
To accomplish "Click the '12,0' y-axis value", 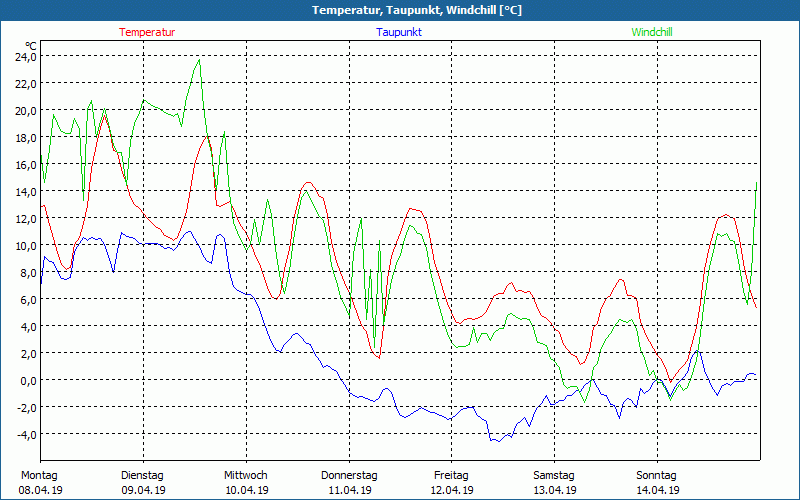I will pyautogui.click(x=26, y=219).
